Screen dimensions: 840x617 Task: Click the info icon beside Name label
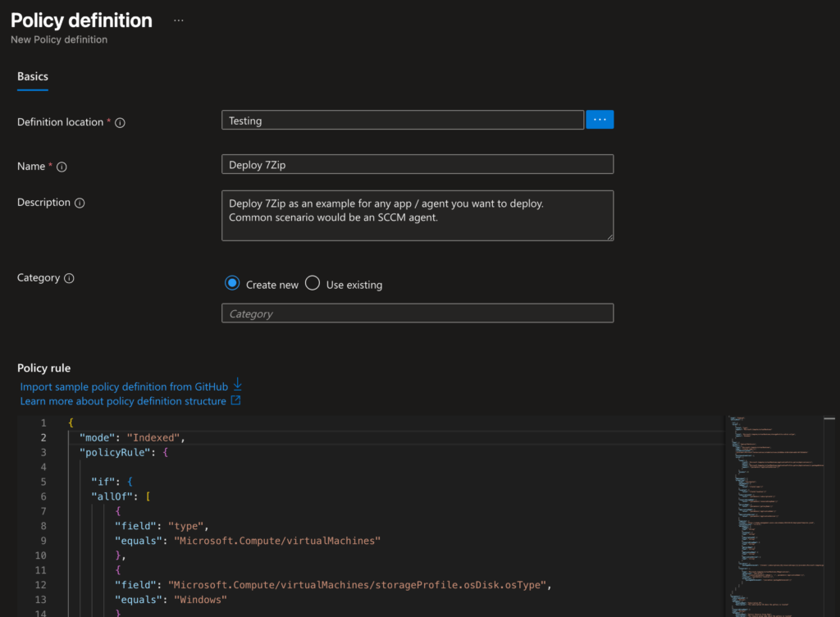pos(62,167)
